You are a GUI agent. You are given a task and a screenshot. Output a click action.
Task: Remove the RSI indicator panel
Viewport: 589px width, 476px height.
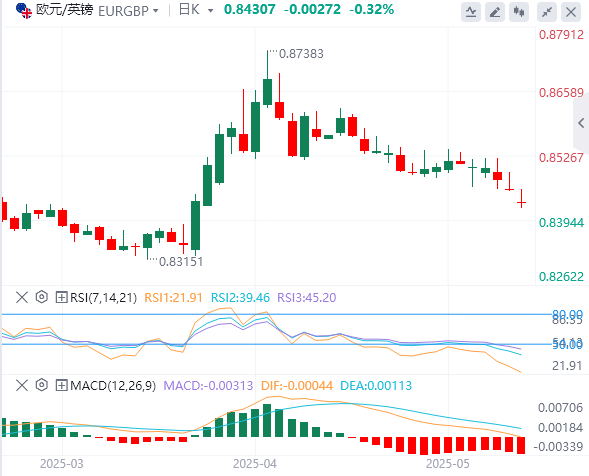pyautogui.click(x=22, y=297)
